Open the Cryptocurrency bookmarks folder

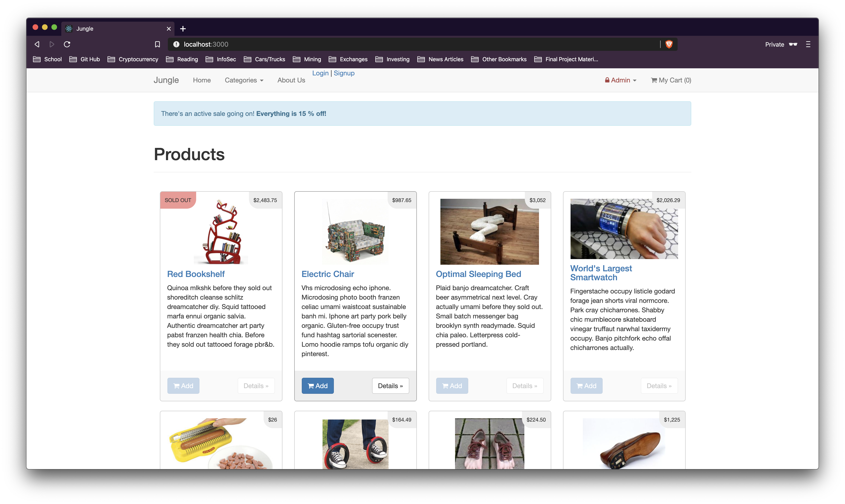click(133, 59)
